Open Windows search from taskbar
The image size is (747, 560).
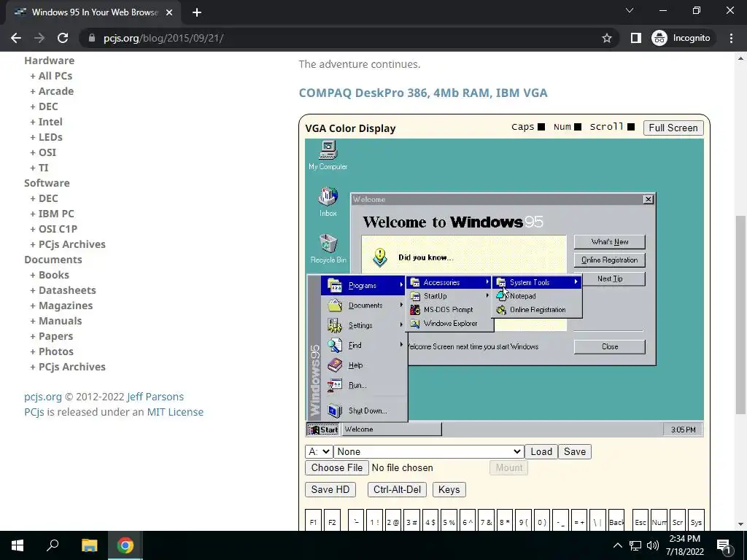[53, 545]
